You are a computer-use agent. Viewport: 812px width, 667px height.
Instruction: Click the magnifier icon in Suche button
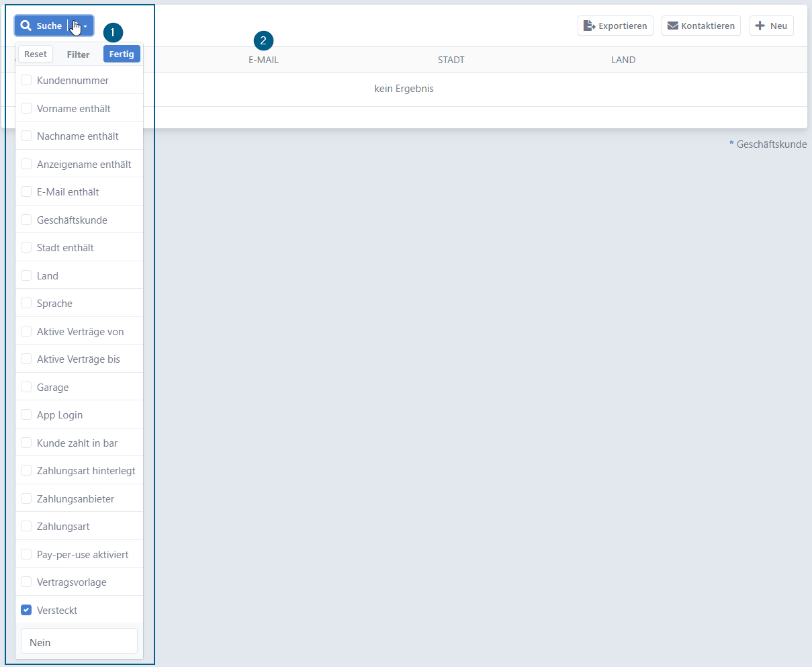26,26
